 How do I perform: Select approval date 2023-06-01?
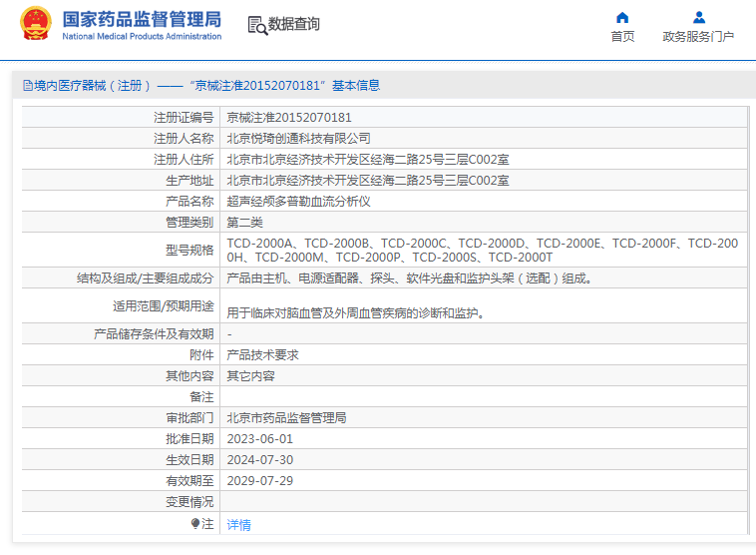[x=260, y=439]
